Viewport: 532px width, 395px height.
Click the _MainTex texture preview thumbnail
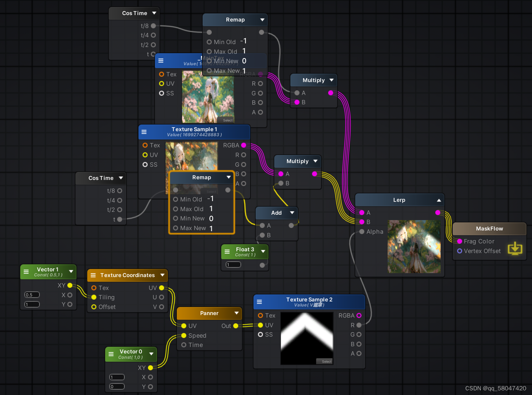click(208, 97)
